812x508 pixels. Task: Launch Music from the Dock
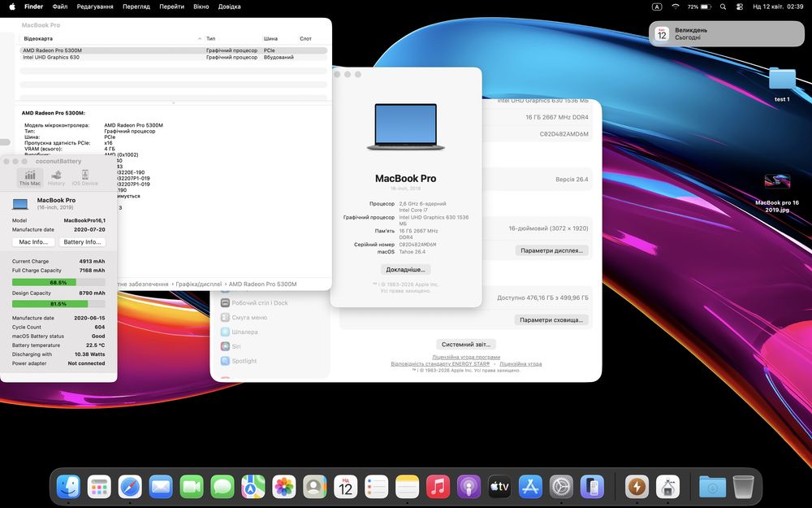pos(438,487)
